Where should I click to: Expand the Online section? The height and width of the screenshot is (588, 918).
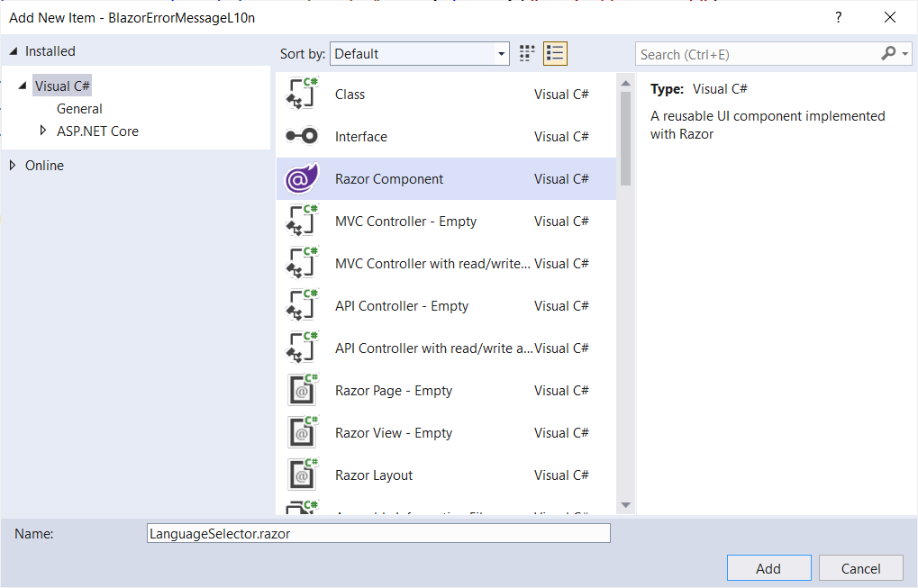(x=13, y=165)
